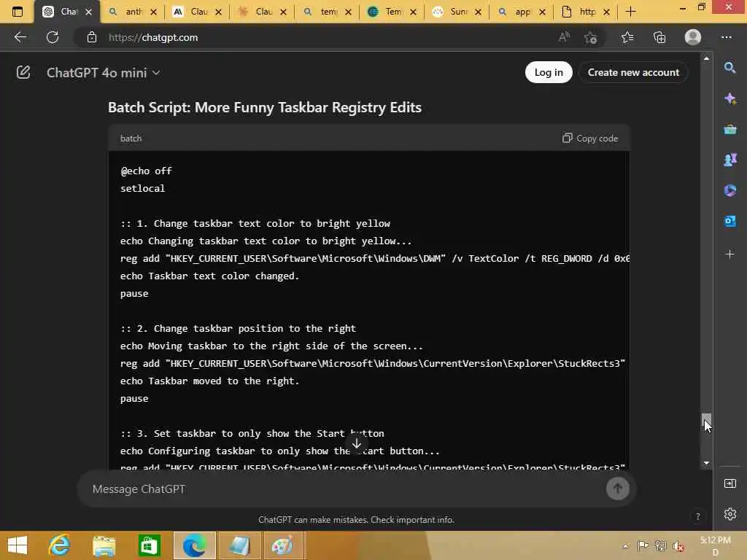
Task: Open the Windows Store taskbar icon
Action: (149, 545)
